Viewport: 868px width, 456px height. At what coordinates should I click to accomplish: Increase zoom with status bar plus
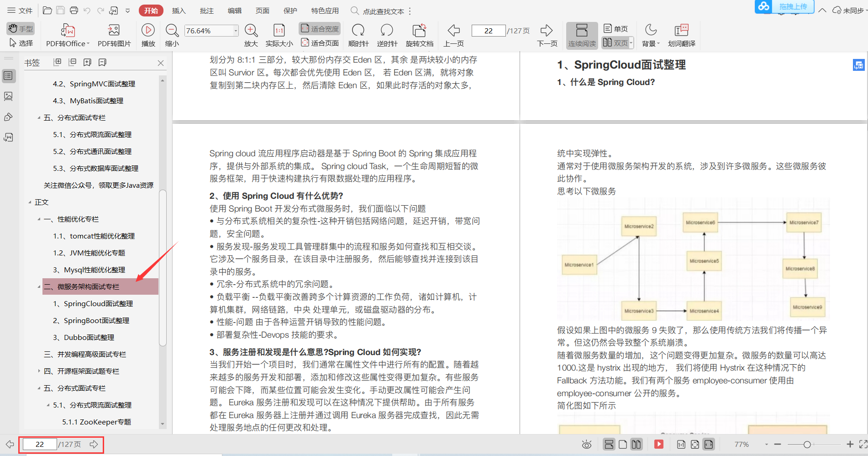pos(850,444)
